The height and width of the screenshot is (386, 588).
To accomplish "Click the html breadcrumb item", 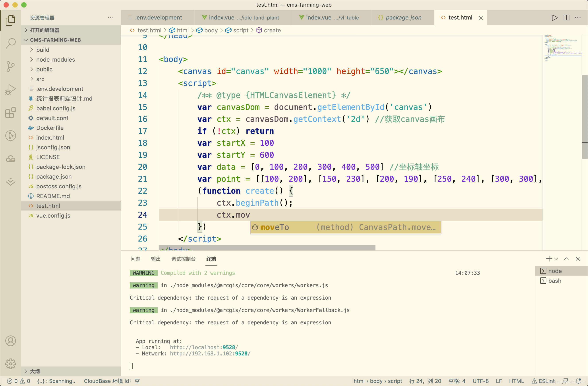I will pos(179,30).
